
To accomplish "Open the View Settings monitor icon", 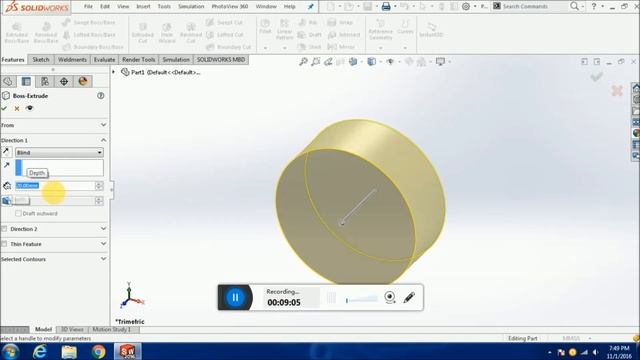I will click(x=440, y=62).
